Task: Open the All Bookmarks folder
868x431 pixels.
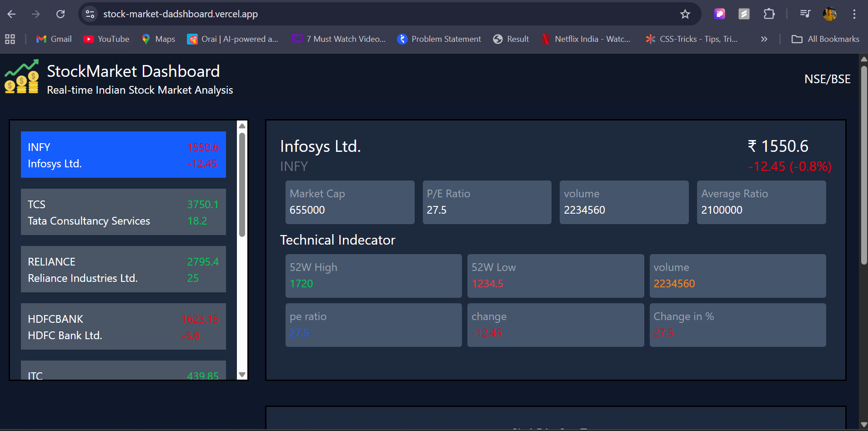Action: click(x=825, y=39)
